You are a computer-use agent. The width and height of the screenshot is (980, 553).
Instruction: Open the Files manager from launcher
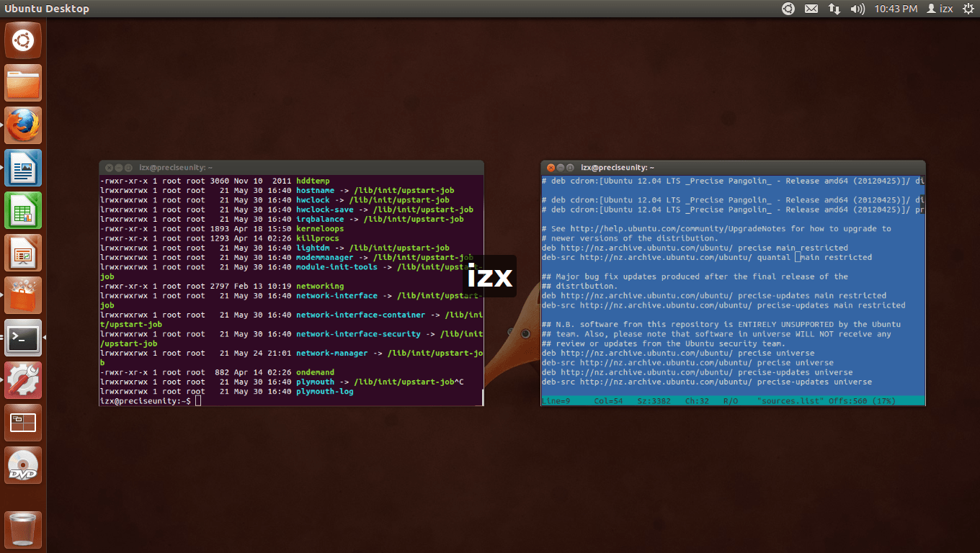click(23, 83)
